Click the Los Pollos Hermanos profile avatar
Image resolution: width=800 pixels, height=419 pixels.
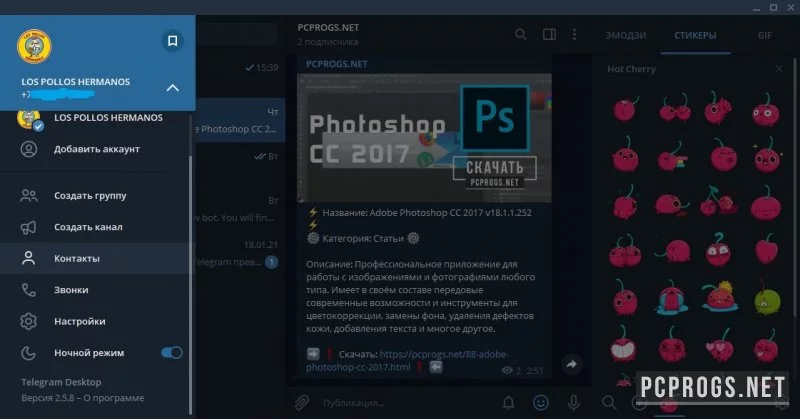coord(34,46)
